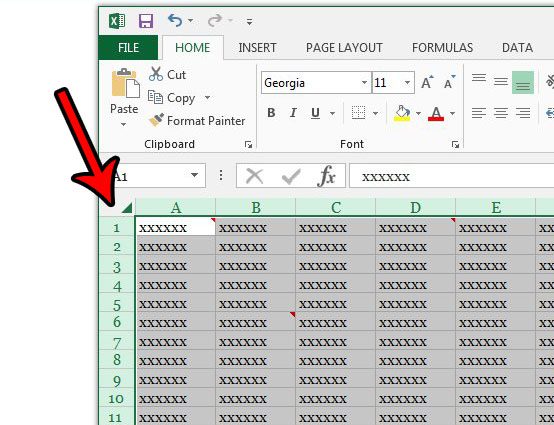The height and width of the screenshot is (425, 554).
Task: Align text right
Action: pos(523,113)
